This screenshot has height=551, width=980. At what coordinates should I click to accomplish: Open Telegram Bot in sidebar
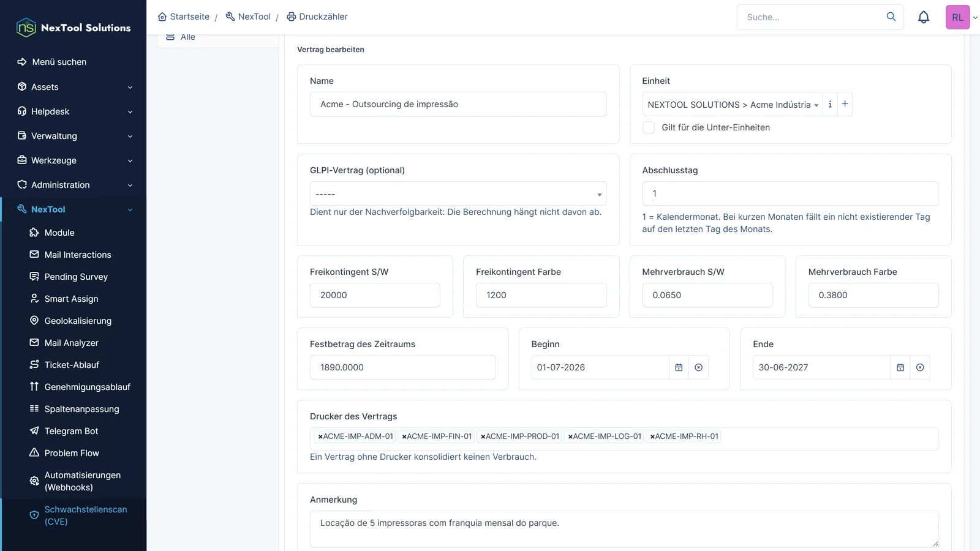tap(71, 431)
